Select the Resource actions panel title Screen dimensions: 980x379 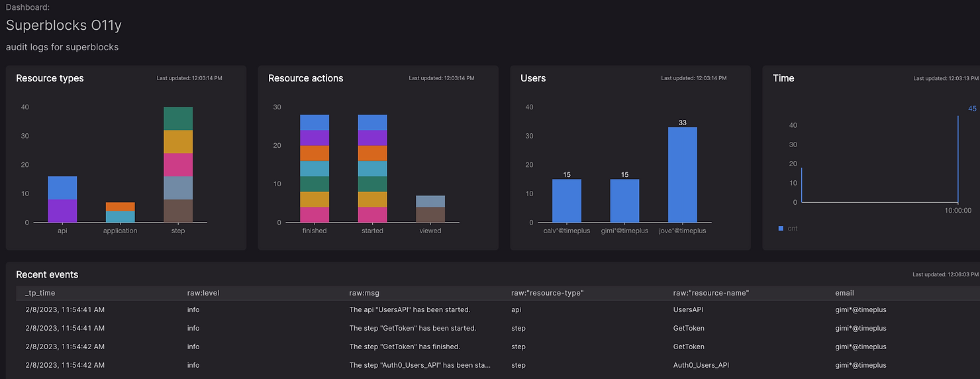click(305, 78)
